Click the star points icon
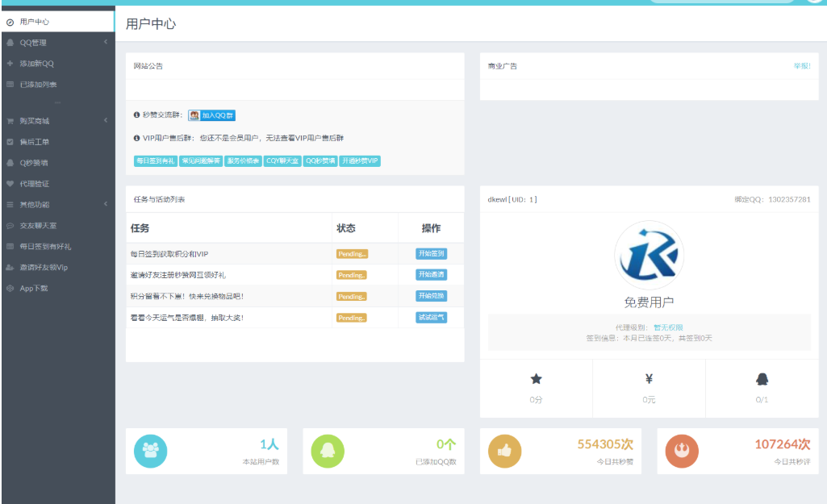827x504 pixels. pos(536,379)
